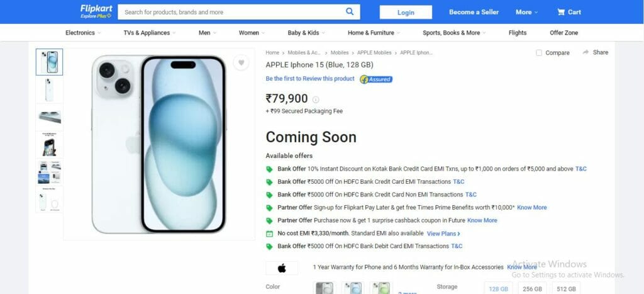This screenshot has width=644, height=294.
Task: Add product to wishlist heart icon
Action: point(241,62)
